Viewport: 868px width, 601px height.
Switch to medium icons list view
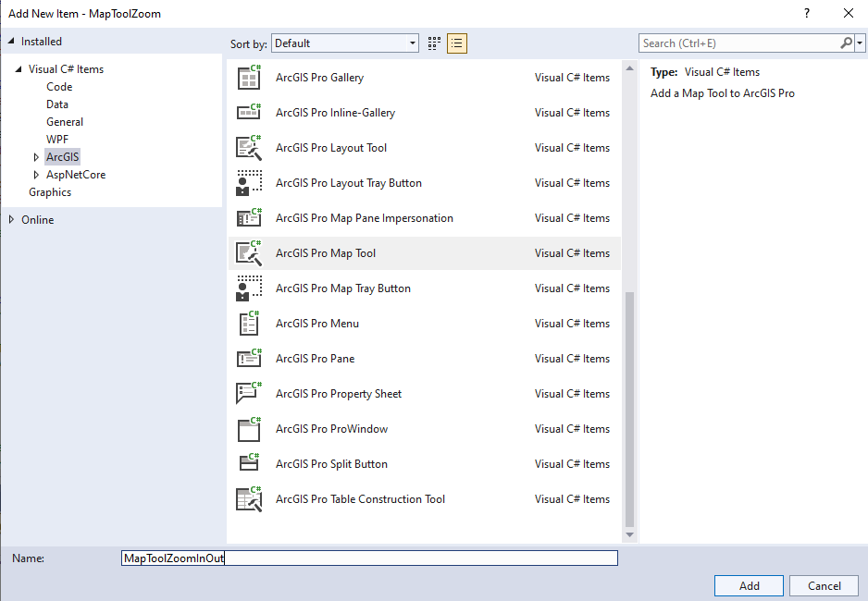click(x=457, y=43)
